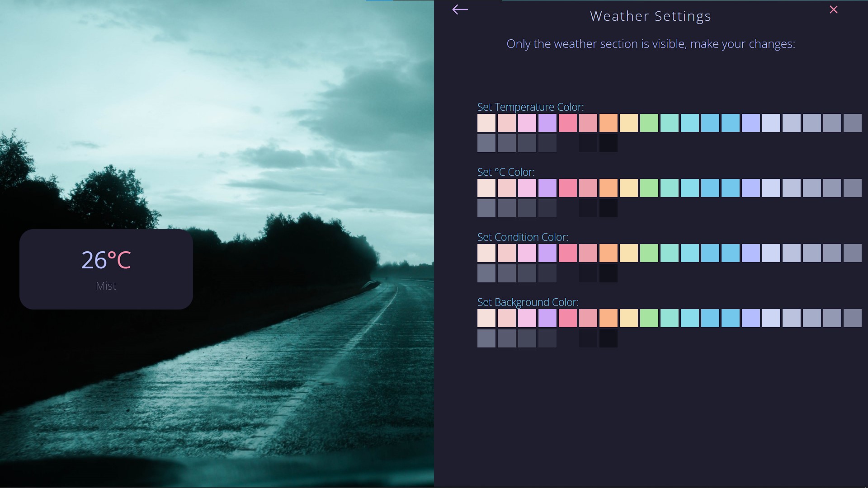Pick the pale yellow swatch under Set Condition Color

[x=629, y=253]
